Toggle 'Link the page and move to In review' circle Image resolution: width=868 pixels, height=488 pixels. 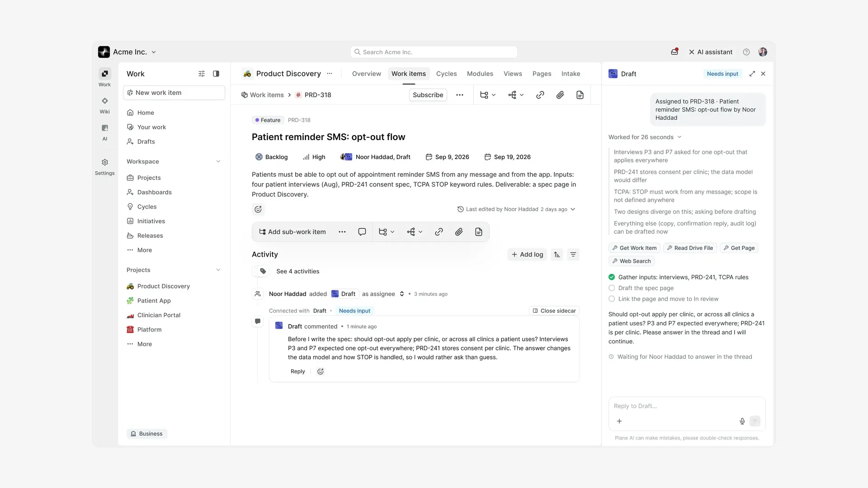point(612,299)
